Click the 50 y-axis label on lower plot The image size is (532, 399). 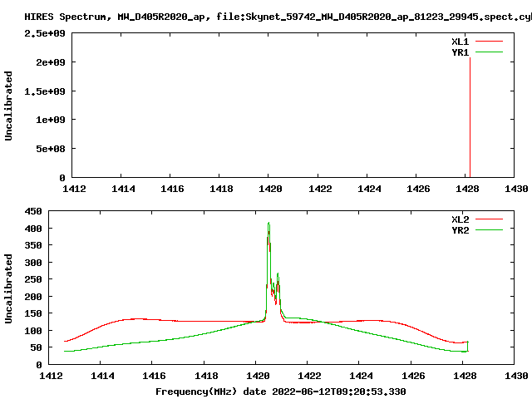click(36, 347)
